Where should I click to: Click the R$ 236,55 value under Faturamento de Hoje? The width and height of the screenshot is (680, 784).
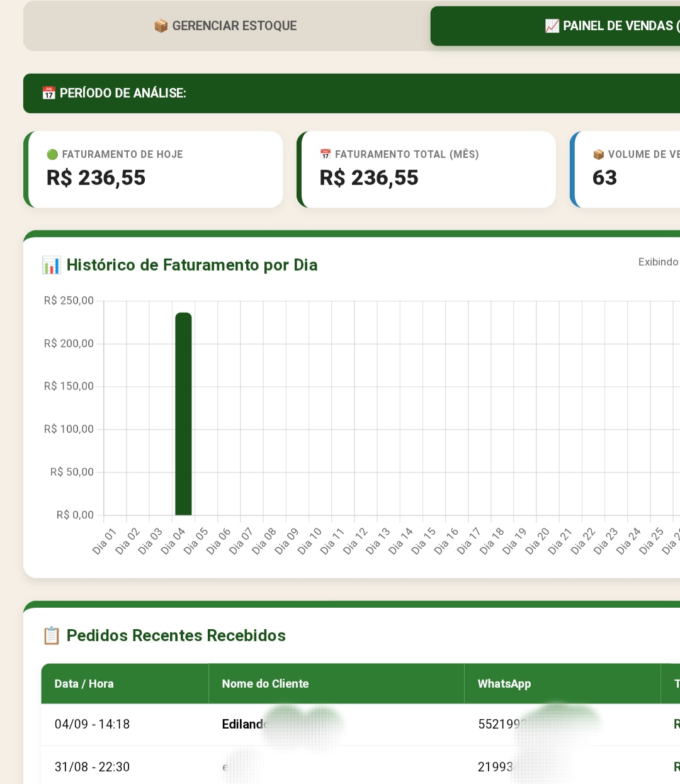pyautogui.click(x=96, y=178)
